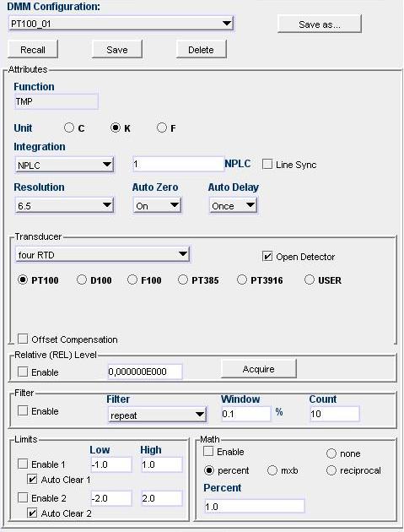
Task: Click the Acquire button for REL level
Action: [259, 369]
